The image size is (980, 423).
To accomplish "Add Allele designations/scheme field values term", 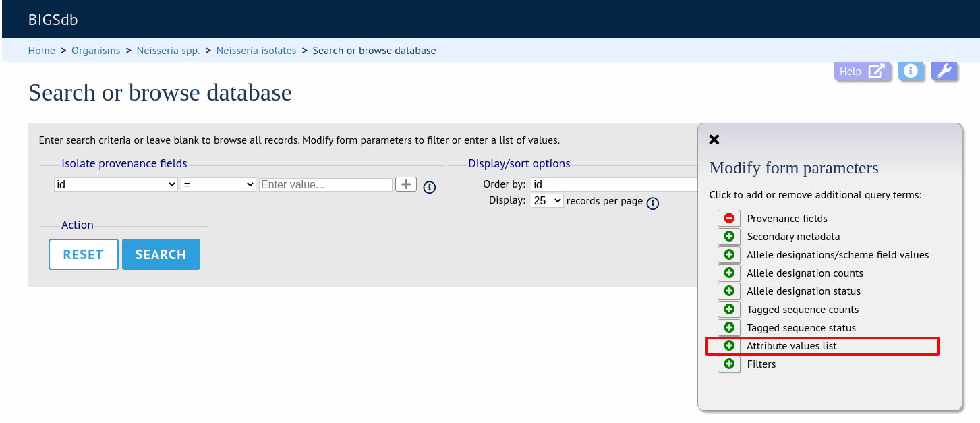I will (x=729, y=254).
